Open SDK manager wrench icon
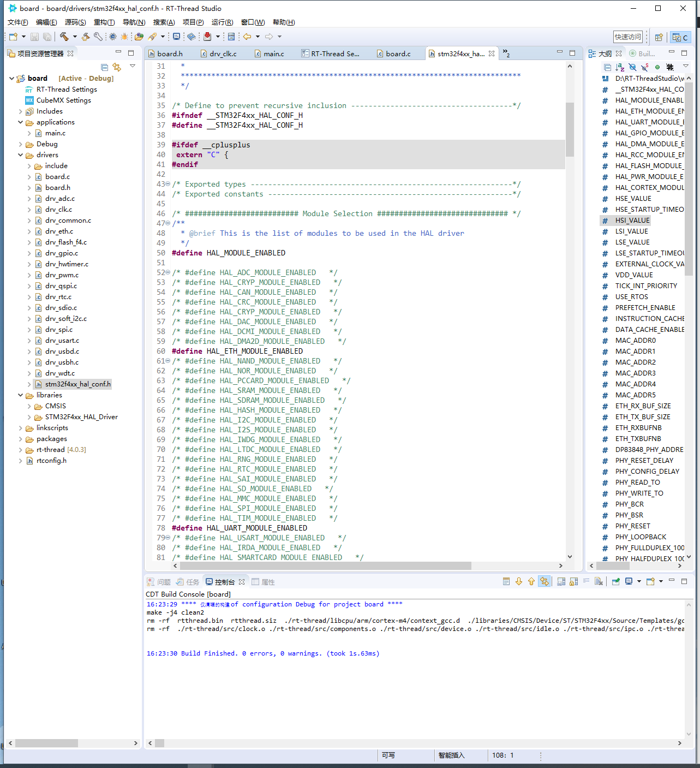Viewport: 700px width, 768px height. (x=98, y=37)
